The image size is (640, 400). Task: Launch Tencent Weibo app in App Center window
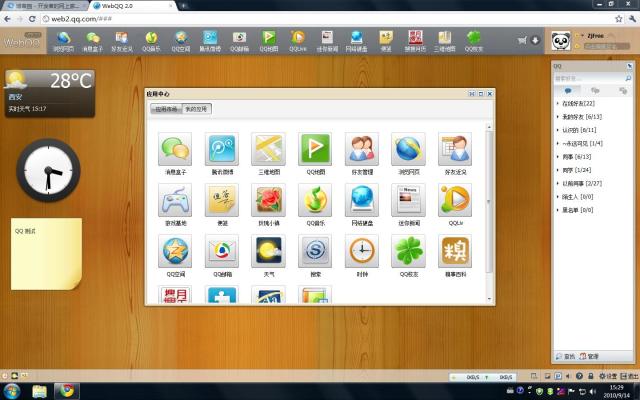click(222, 149)
